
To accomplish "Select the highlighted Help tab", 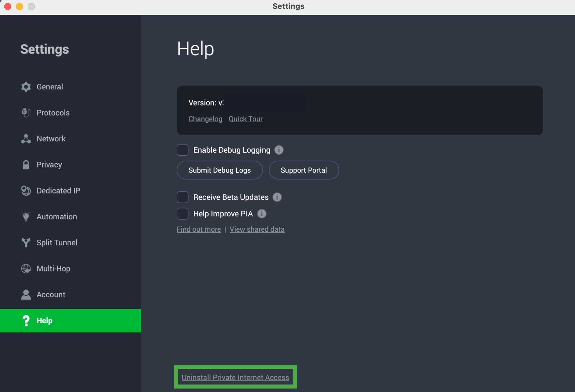I will point(71,321).
